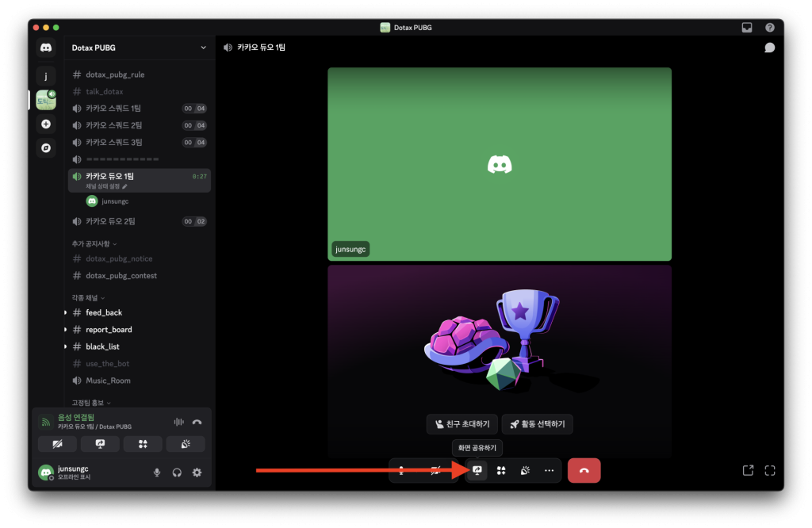Open the Discover servers compass icon
This screenshot has width=812, height=528.
tap(46, 147)
